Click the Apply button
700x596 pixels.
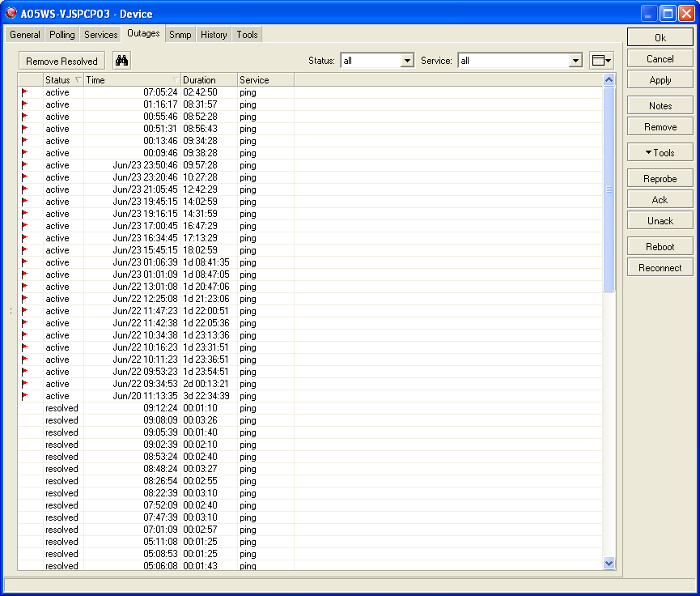660,80
